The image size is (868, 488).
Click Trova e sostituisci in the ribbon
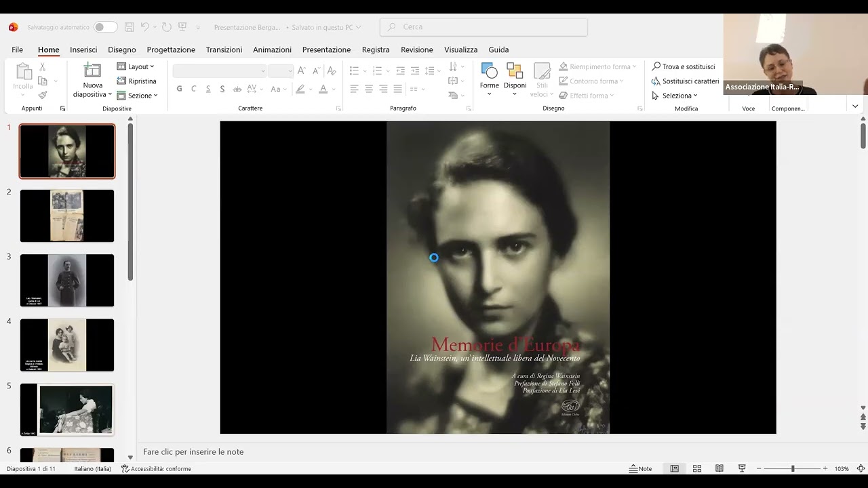[x=684, y=66]
